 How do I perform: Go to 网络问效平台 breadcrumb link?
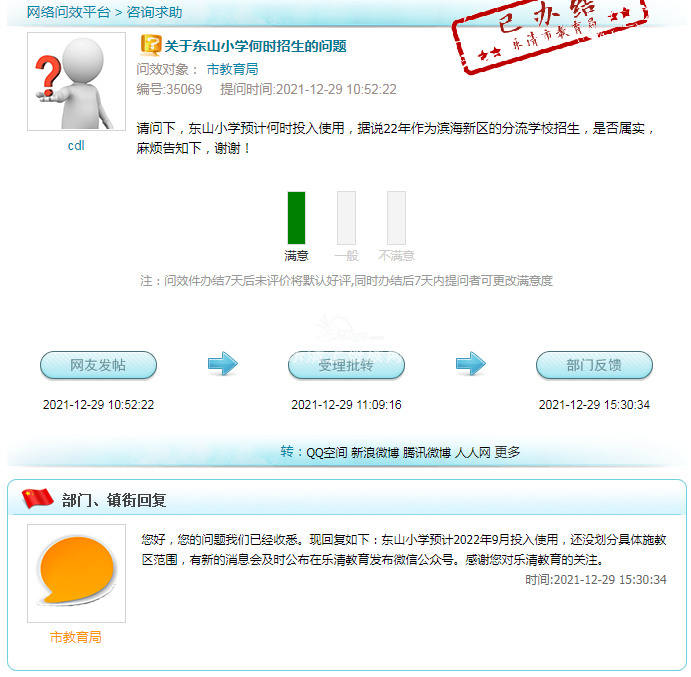[68, 12]
